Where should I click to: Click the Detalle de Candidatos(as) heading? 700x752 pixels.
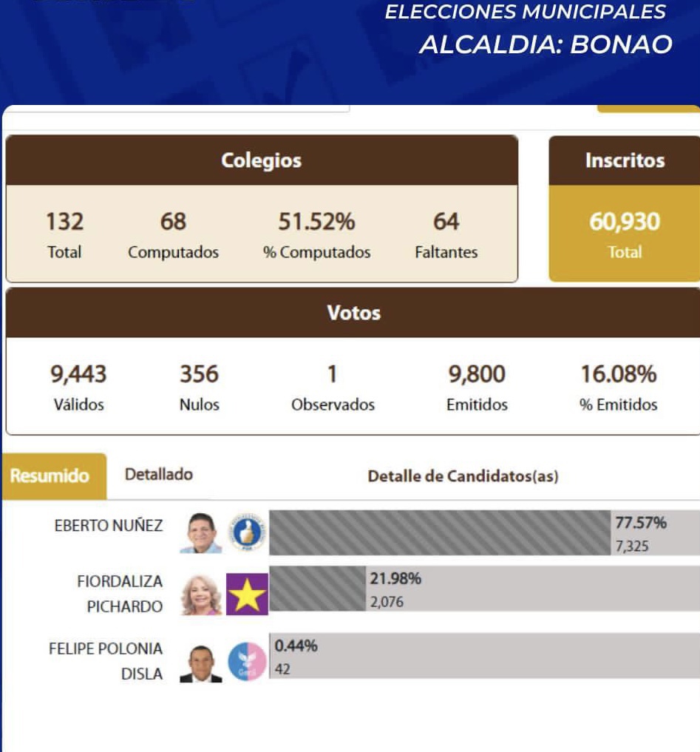(463, 476)
